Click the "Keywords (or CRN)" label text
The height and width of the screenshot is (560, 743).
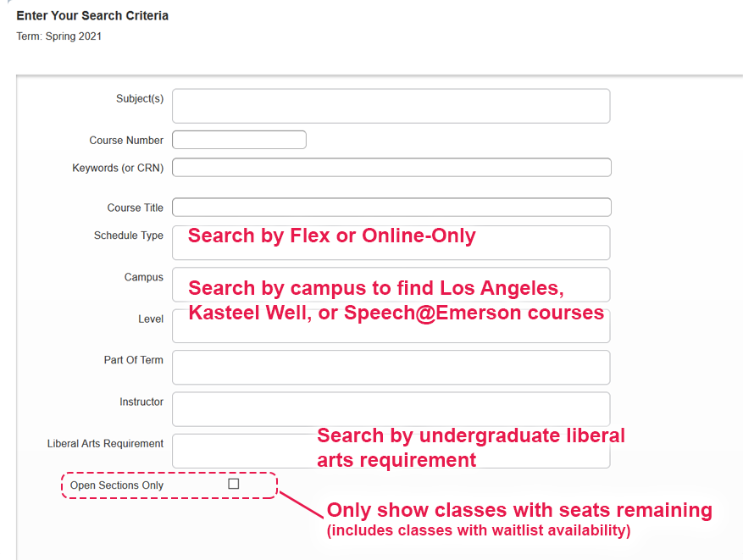[118, 169]
